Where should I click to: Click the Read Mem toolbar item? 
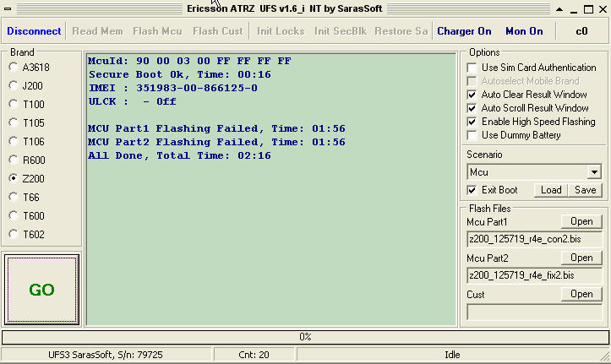coord(97,31)
